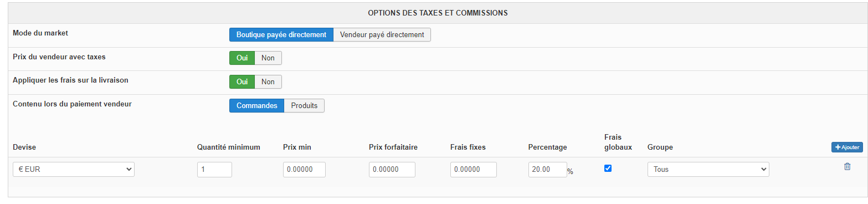Click the Options des taxes et commissions header
This screenshot has width=868, height=204.
(438, 13)
